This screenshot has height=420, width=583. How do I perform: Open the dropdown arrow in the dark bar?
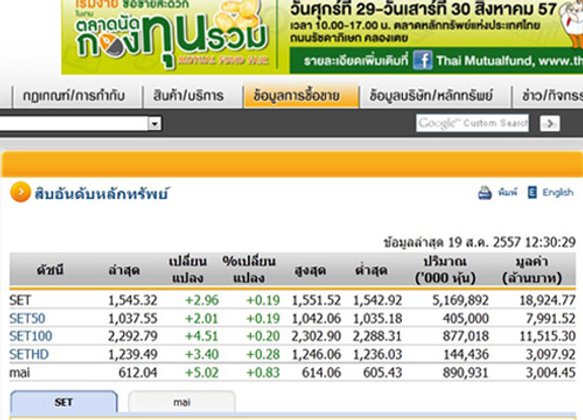[155, 123]
